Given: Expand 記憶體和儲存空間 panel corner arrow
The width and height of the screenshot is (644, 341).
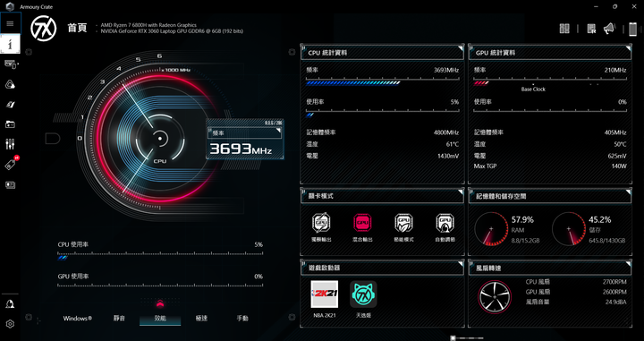Looking at the screenshot, I should click(x=629, y=192).
